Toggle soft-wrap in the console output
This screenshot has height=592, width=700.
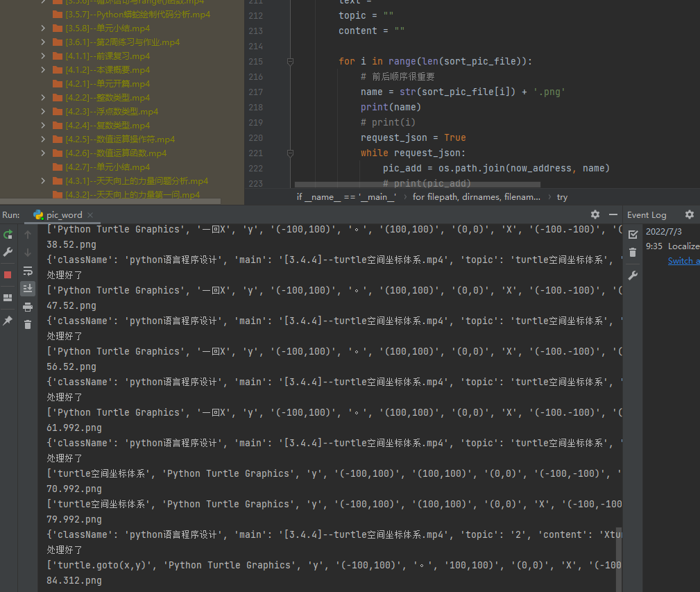pos(28,271)
